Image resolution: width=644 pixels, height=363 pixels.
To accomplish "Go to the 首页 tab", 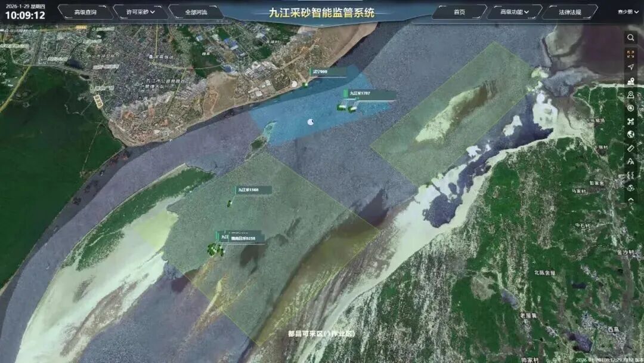I will point(459,12).
